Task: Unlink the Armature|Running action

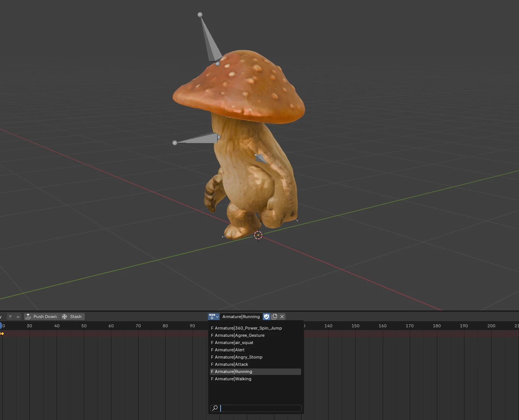Action: point(282,317)
